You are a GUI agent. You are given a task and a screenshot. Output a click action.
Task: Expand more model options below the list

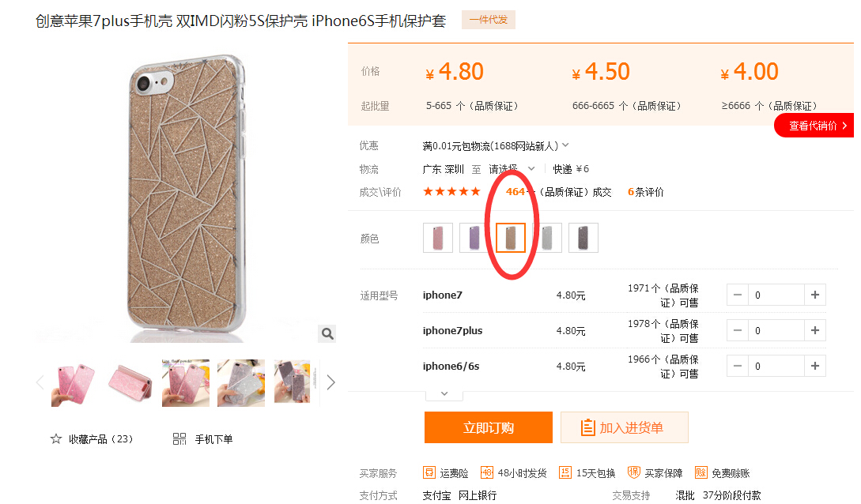444,394
